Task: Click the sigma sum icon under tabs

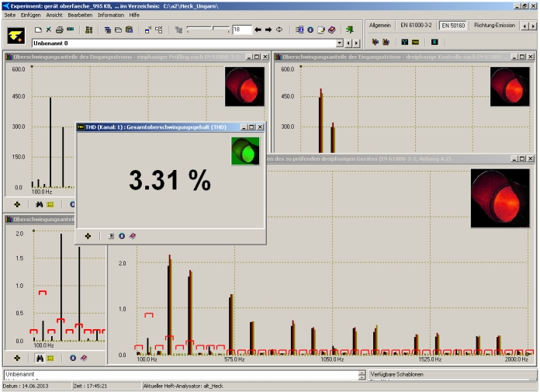Action: click(x=434, y=41)
